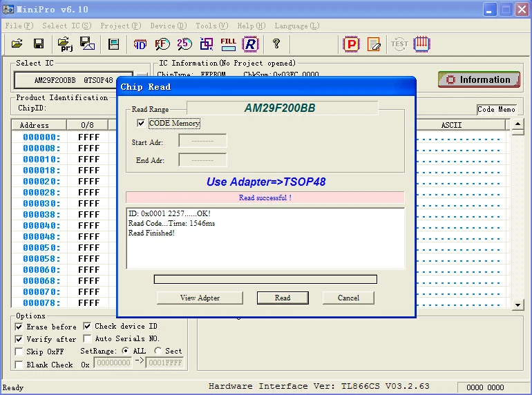Click the FFFF cell in row 000020
The width and height of the screenshot is (532, 395).
click(x=89, y=182)
